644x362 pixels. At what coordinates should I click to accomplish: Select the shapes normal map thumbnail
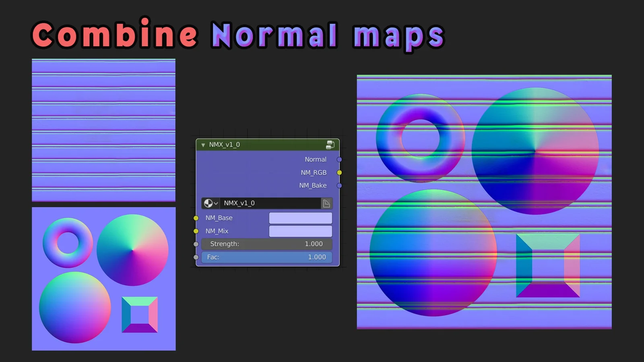coord(103,278)
